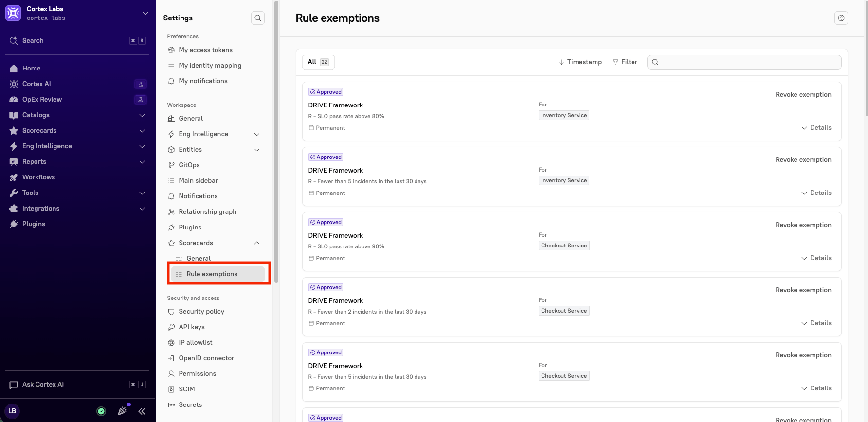868x422 pixels.
Task: Click the Cortex AI beta flask badge
Action: coord(141,84)
